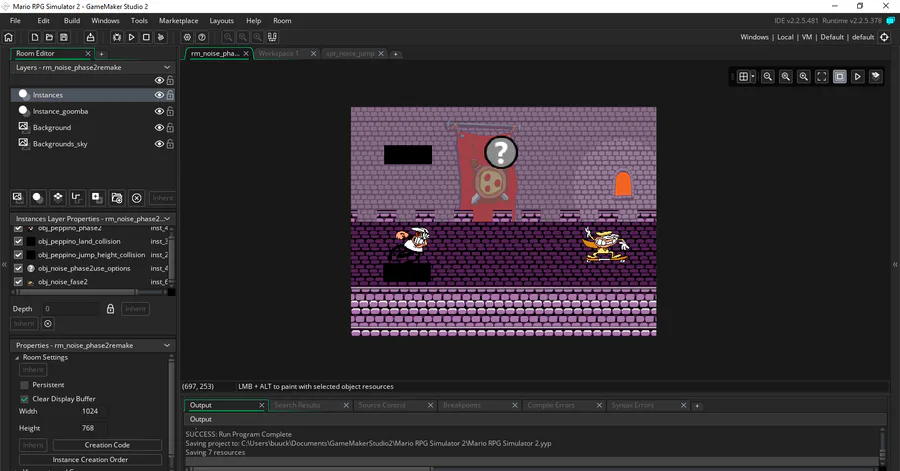Create new asset layer icon

click(96, 198)
